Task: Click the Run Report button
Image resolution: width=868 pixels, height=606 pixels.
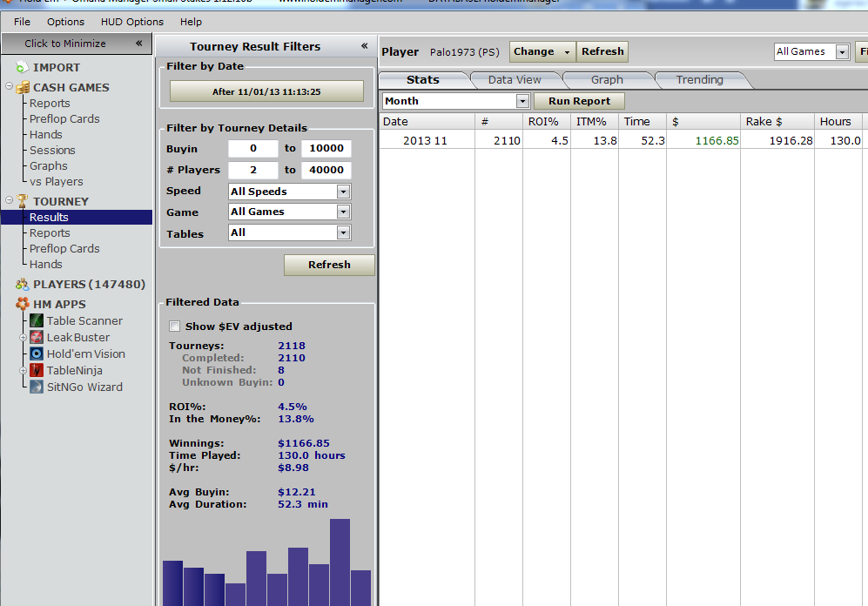Action: click(x=579, y=101)
